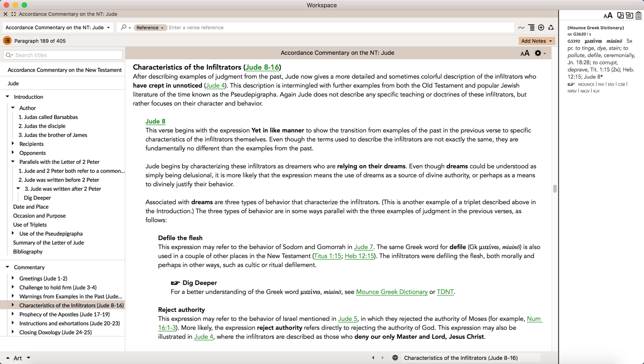This screenshot has width=644, height=364.
Task: Collapse Parallels with the Letter of 2 Peter
Action: tap(13, 162)
